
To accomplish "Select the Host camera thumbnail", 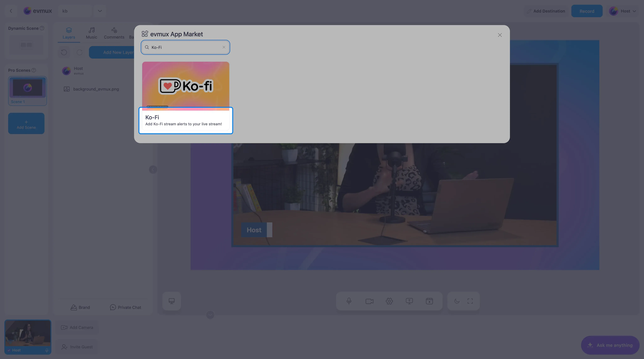I will (x=28, y=337).
